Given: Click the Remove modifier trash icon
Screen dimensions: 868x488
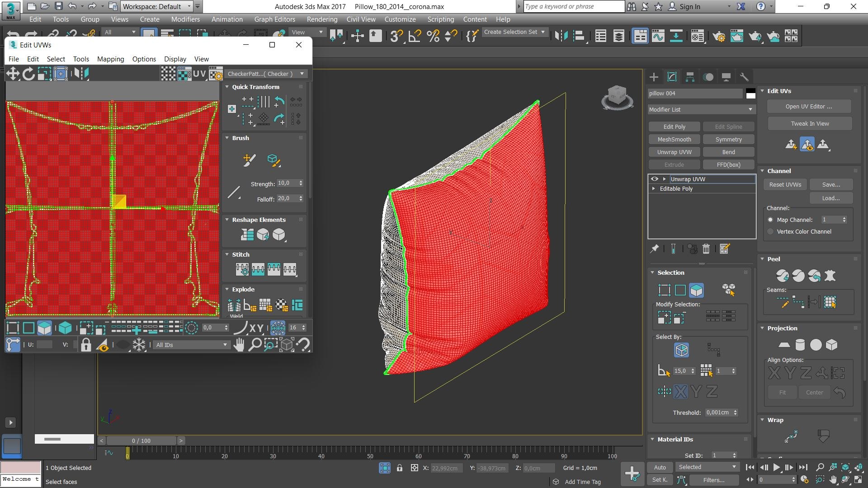Looking at the screenshot, I should (x=706, y=249).
